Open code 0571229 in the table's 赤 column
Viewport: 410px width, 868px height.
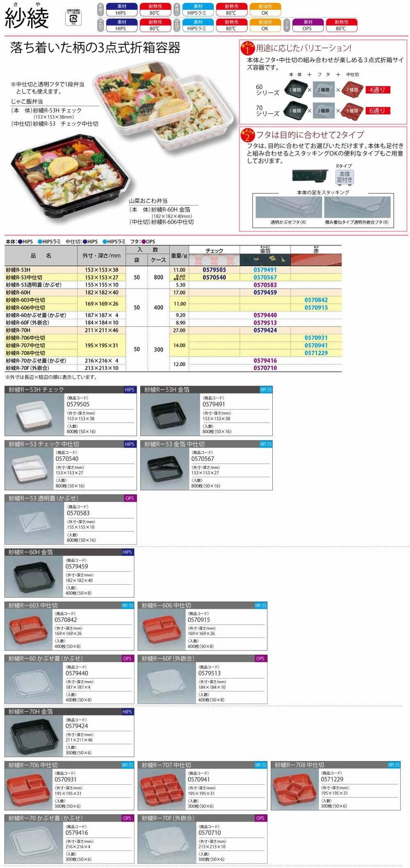pos(316,353)
